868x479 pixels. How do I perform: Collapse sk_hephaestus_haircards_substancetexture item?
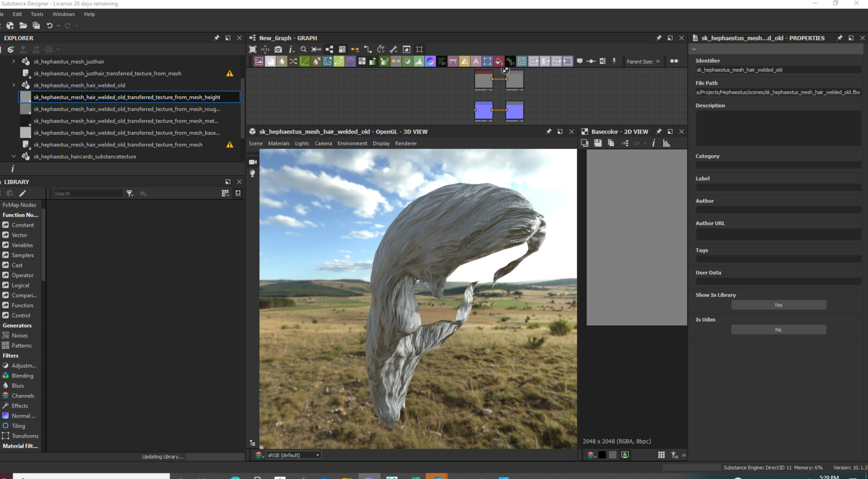point(14,157)
